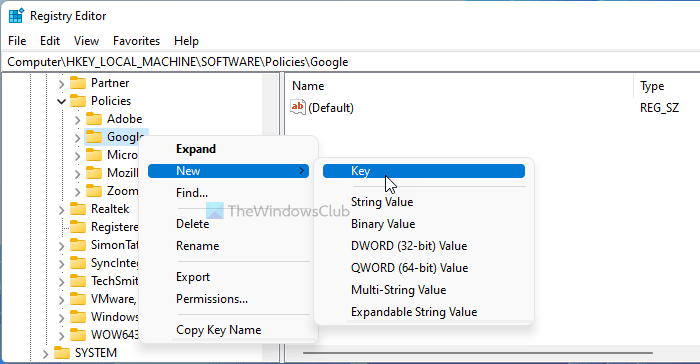700x364 pixels.
Task: Select the Realtek folder icon
Action: click(x=78, y=209)
